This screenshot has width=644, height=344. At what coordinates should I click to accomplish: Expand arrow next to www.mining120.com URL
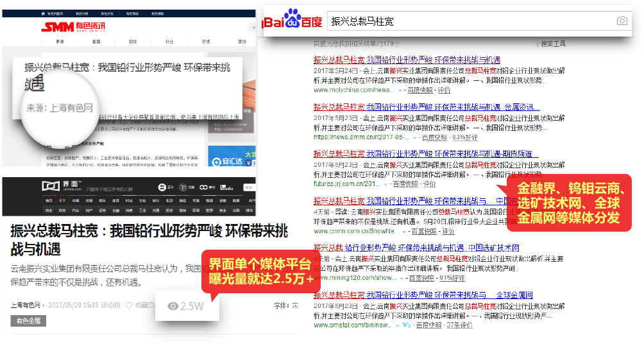tap(402, 279)
